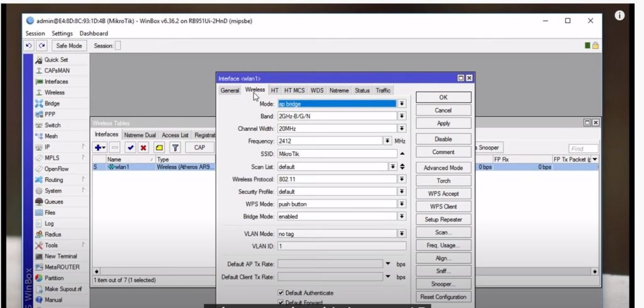Screen dimensions: 644x308
Task: Open the Channel Width dropdown
Action: [x=402, y=128]
